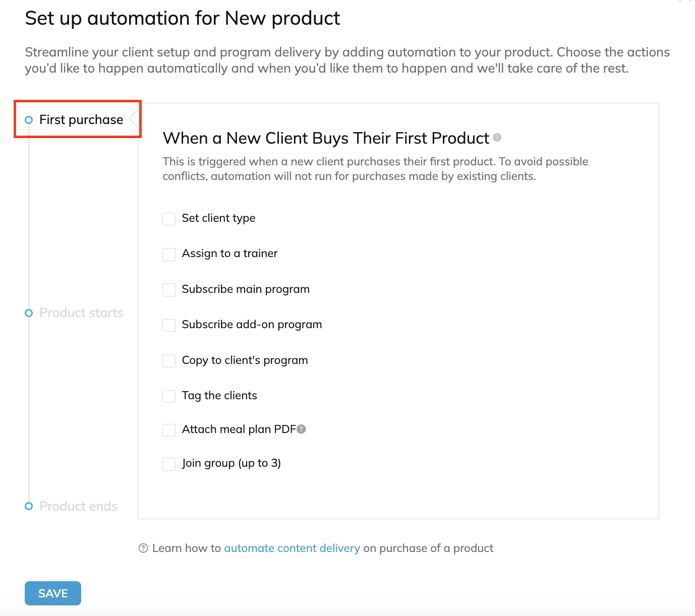The height and width of the screenshot is (616, 695).
Task: Toggle Tag the clients checkbox
Action: coord(169,396)
